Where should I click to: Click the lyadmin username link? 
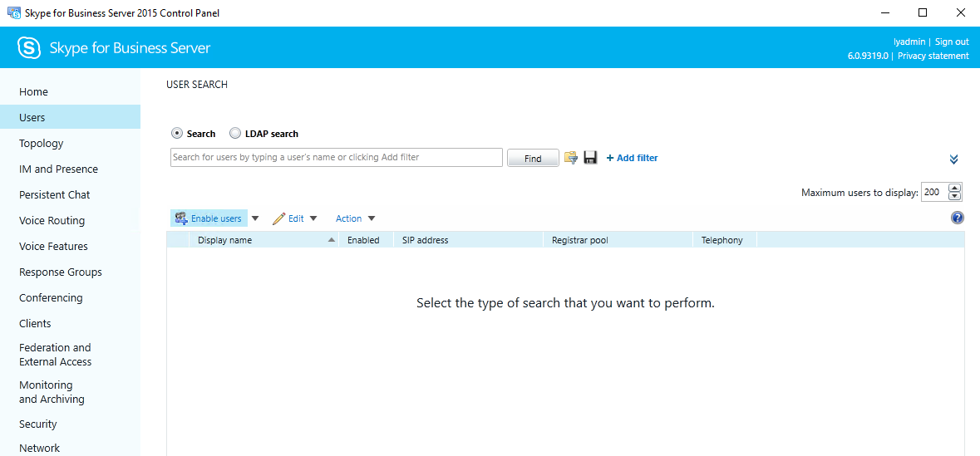(x=909, y=42)
